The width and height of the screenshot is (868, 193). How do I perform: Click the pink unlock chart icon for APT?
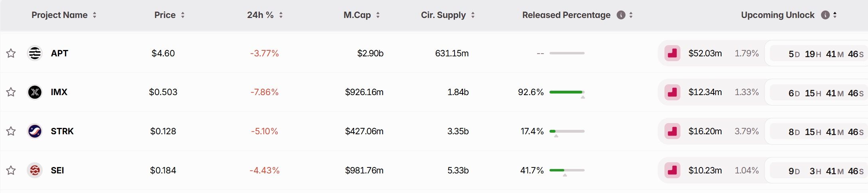click(x=672, y=53)
